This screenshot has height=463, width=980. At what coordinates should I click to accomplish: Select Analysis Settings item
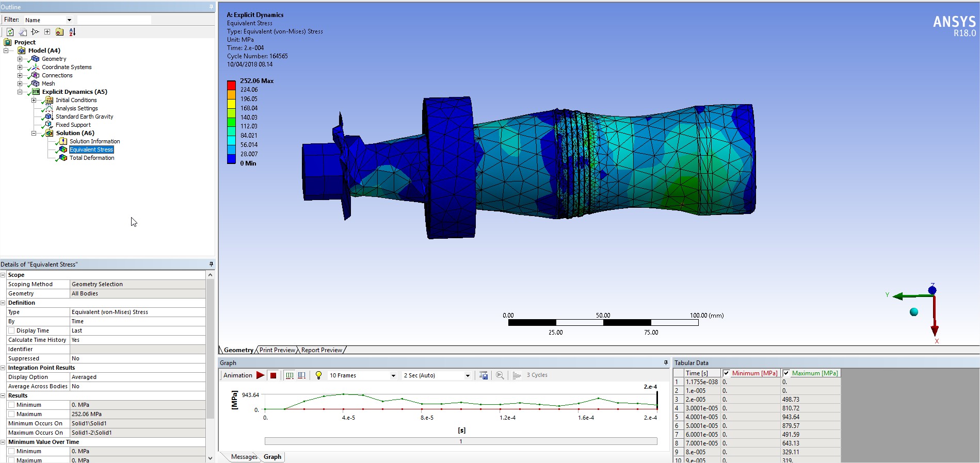pyautogui.click(x=76, y=108)
